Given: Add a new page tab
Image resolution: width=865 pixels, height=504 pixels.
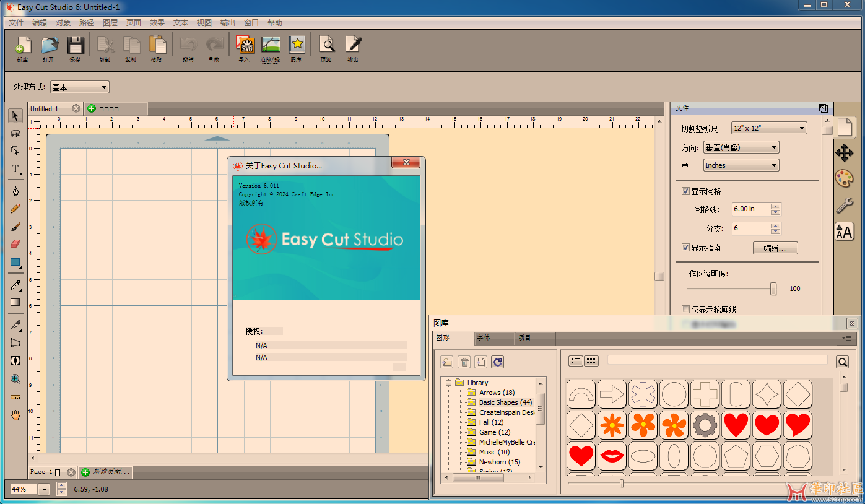Looking at the screenshot, I should (106, 472).
